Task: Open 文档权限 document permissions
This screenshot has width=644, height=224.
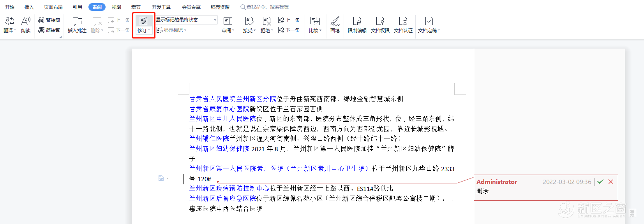Action: [x=380, y=25]
